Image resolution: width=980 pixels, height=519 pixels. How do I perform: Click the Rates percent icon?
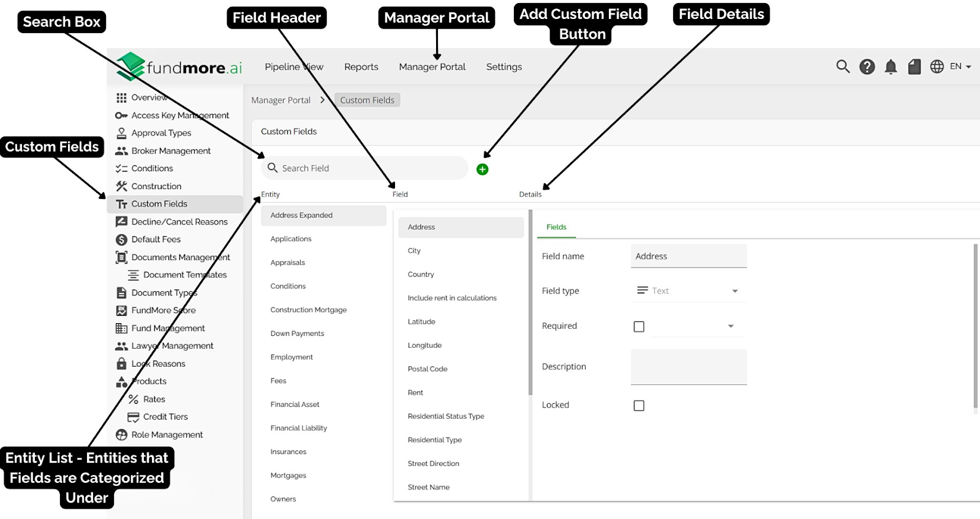coord(133,399)
